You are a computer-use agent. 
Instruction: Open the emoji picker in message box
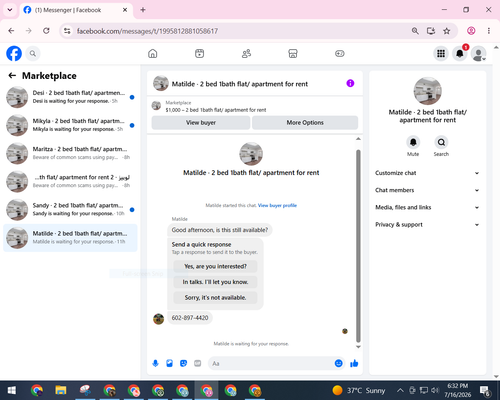(x=338, y=363)
